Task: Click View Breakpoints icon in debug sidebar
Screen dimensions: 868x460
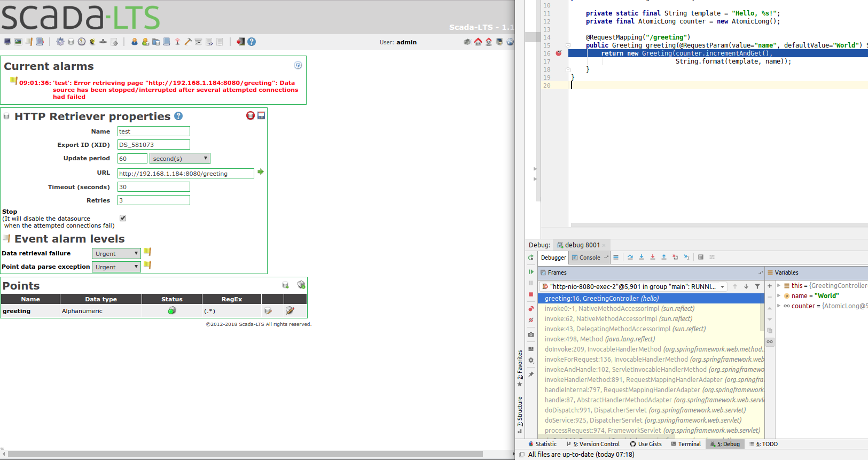Action: click(531, 308)
